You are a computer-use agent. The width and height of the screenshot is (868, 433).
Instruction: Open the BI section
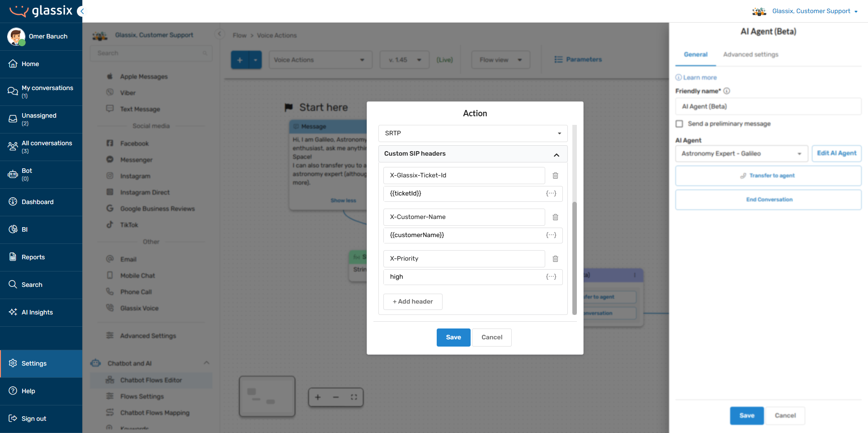coord(41,229)
